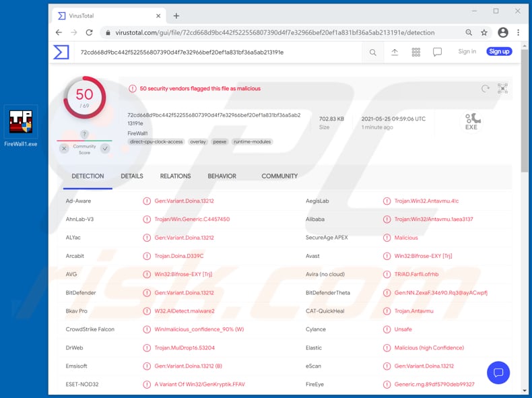Open Chrome three-dot menu
This screenshot has height=398, width=532.
pyautogui.click(x=518, y=32)
